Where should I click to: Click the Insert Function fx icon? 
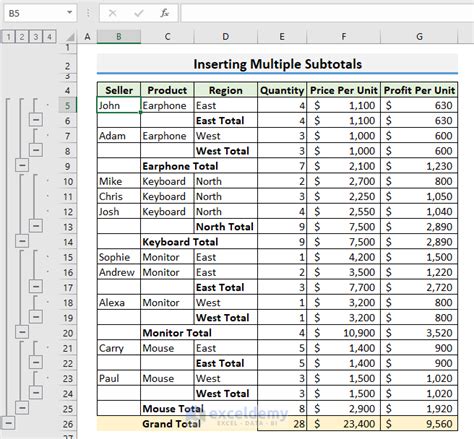pyautogui.click(x=164, y=13)
